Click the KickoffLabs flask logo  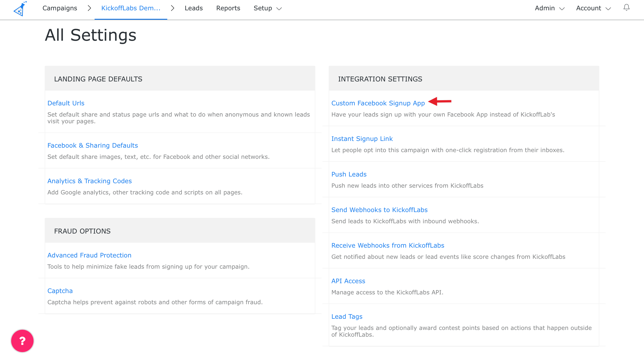[20, 8]
